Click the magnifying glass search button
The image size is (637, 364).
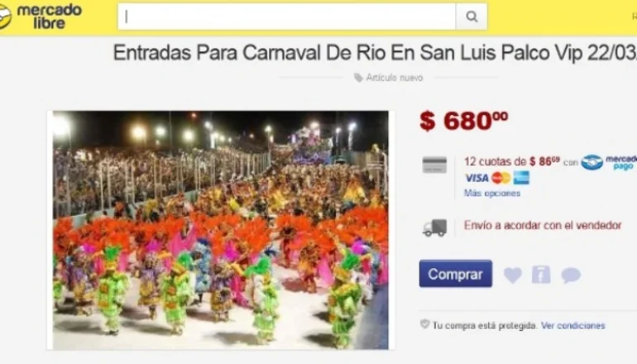tap(472, 17)
